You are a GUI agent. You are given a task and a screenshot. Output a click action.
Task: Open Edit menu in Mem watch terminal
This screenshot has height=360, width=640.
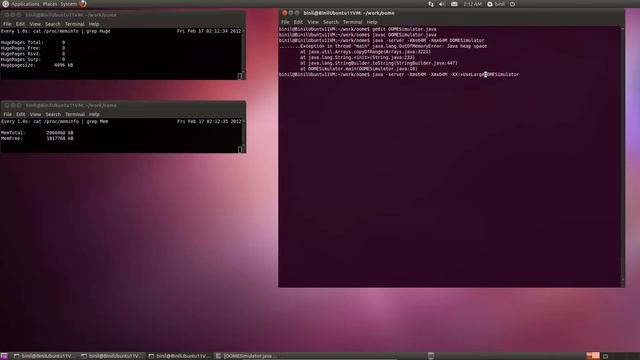tap(20, 114)
